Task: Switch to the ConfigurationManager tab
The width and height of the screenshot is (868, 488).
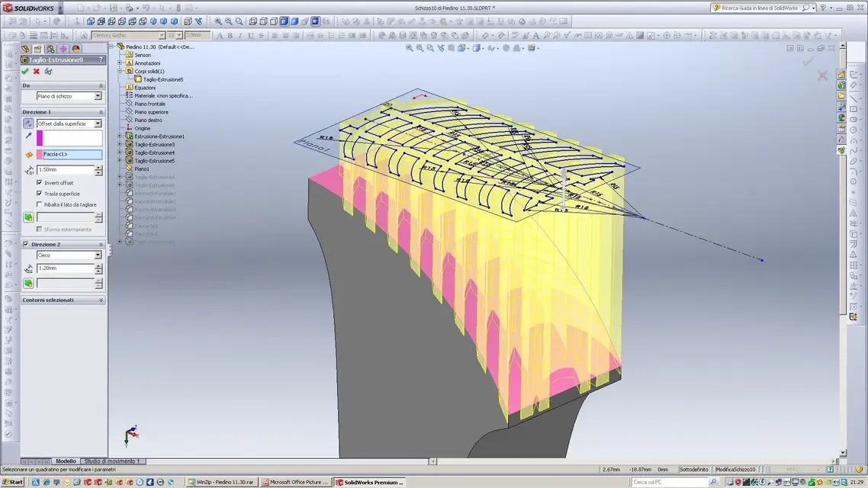Action: [x=50, y=49]
